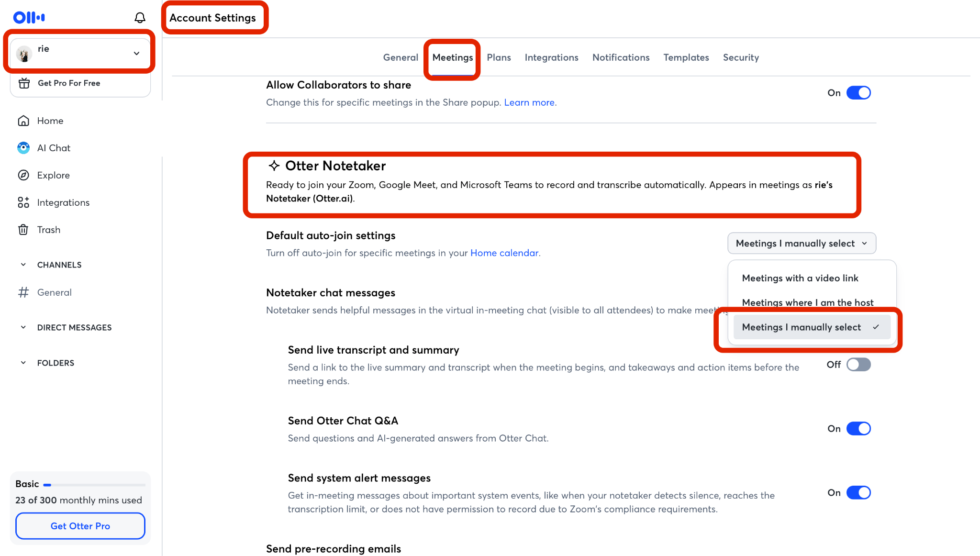Open the General channel hashtag
Image resolution: width=980 pixels, height=556 pixels.
(23, 292)
